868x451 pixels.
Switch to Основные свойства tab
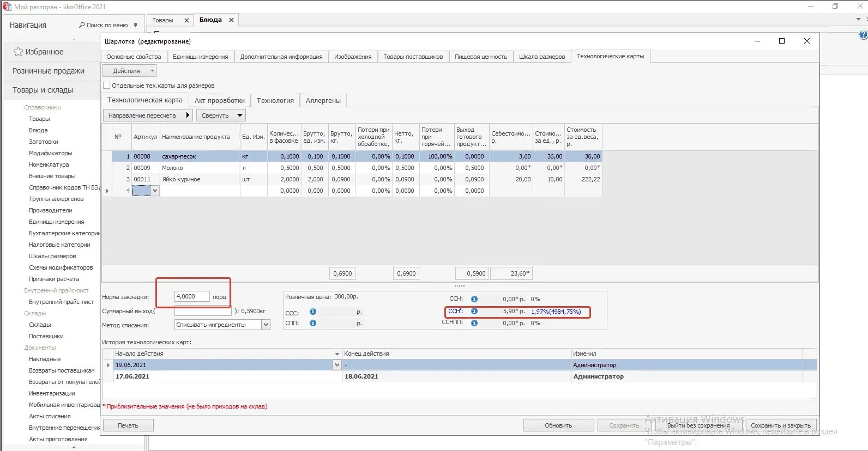(x=134, y=57)
